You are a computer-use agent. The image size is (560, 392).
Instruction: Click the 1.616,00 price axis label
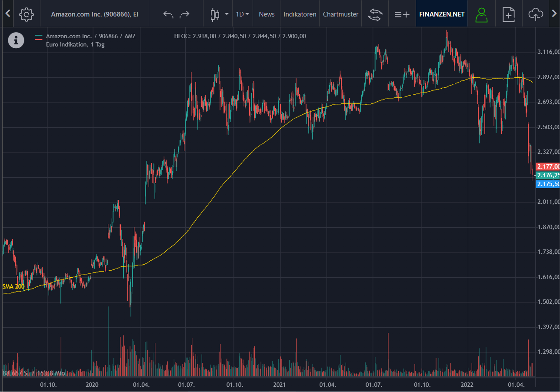tap(548, 277)
